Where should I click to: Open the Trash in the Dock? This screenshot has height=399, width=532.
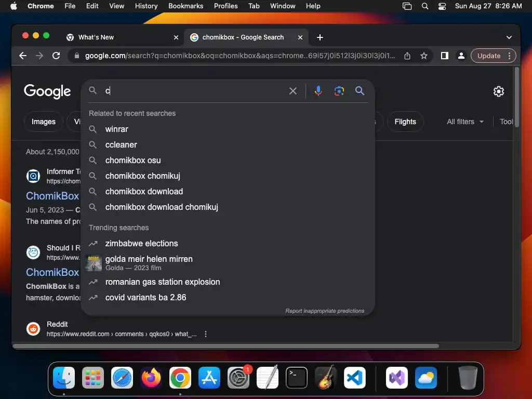tap(468, 378)
